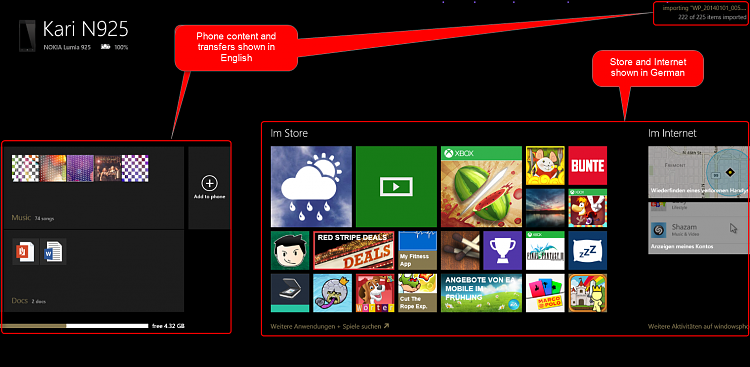This screenshot has height=367, width=750.
Task: Open the mouse game tile beside BUNTE
Action: point(545,166)
